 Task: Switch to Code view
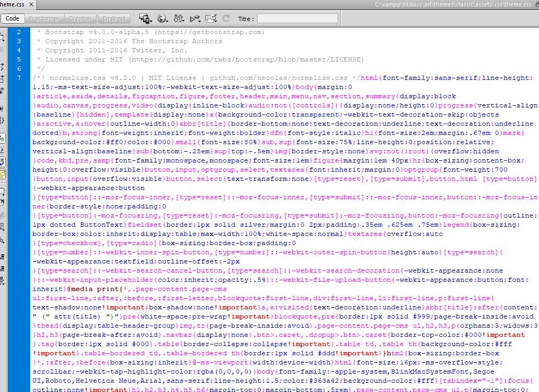[x=12, y=18]
